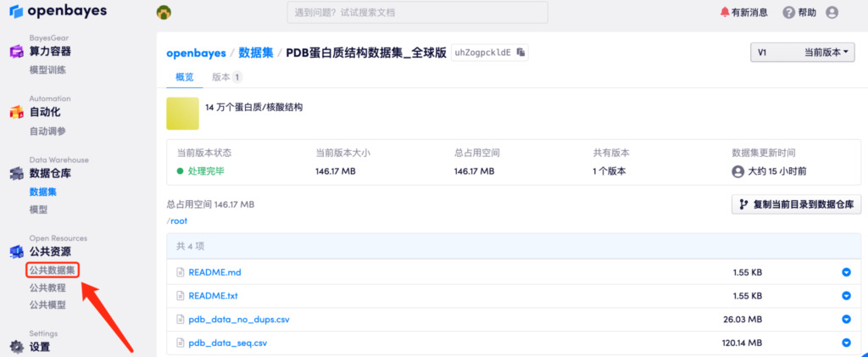The height and width of the screenshot is (357, 868).
Task: Open the README.txt file link
Action: pyautogui.click(x=213, y=296)
